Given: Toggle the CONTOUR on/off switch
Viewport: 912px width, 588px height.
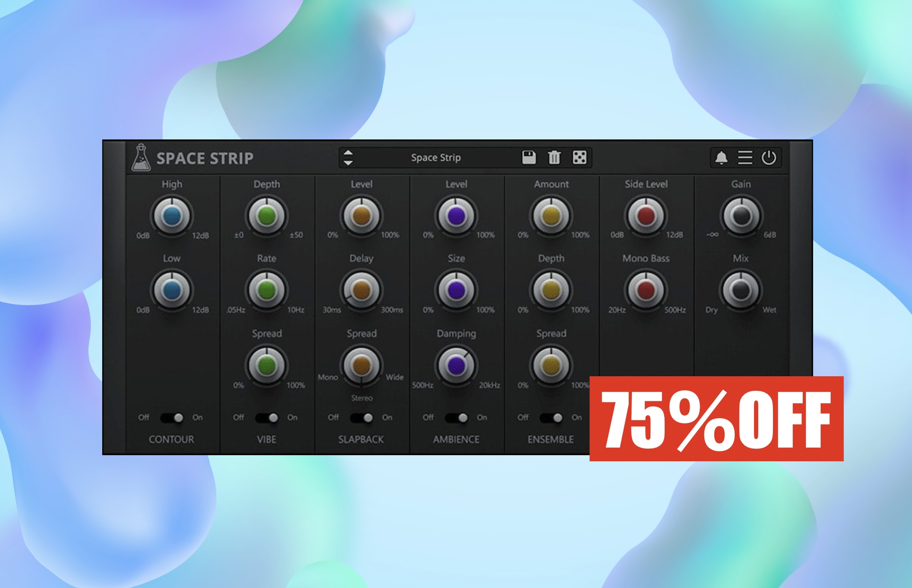Looking at the screenshot, I should 172,418.
